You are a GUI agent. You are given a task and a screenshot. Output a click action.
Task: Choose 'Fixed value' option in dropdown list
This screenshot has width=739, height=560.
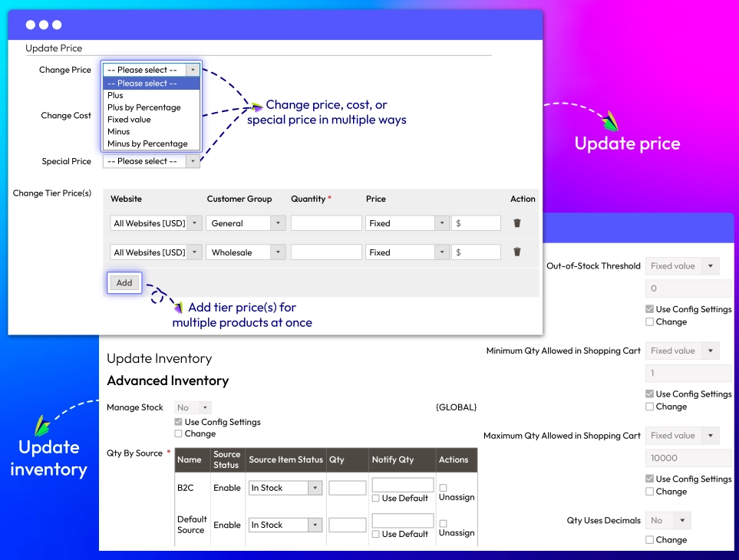pyautogui.click(x=129, y=120)
